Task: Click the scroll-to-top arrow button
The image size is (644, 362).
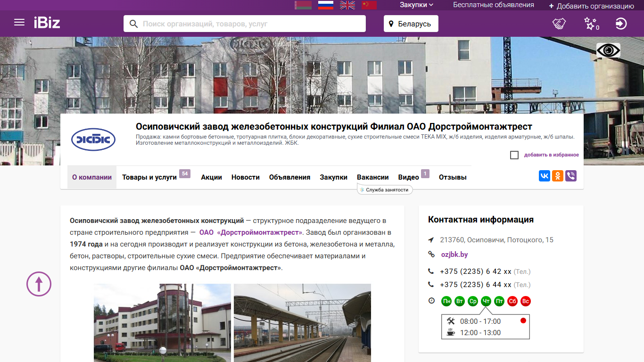Action: 39,284
